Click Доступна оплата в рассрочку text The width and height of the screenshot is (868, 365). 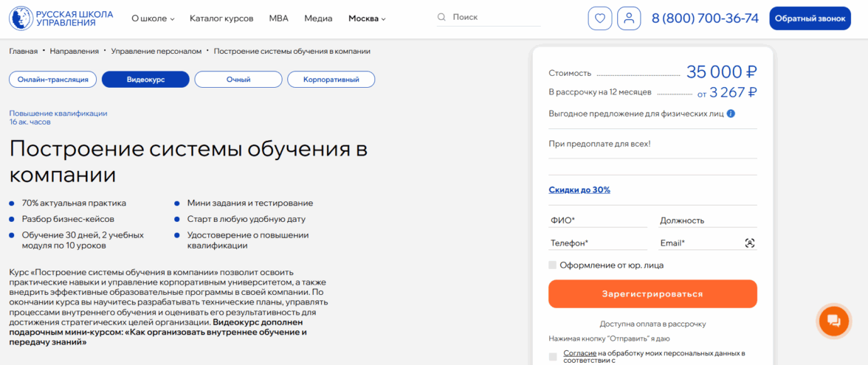pyautogui.click(x=652, y=324)
